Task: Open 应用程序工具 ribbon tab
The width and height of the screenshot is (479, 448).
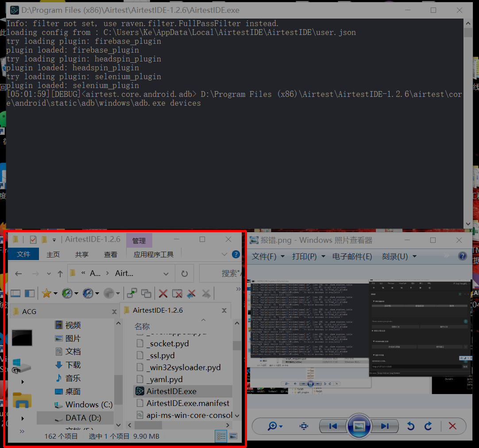Action: tap(153, 254)
